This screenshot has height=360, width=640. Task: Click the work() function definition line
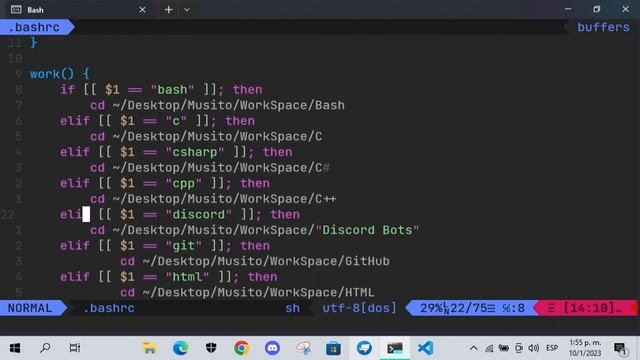(60, 74)
